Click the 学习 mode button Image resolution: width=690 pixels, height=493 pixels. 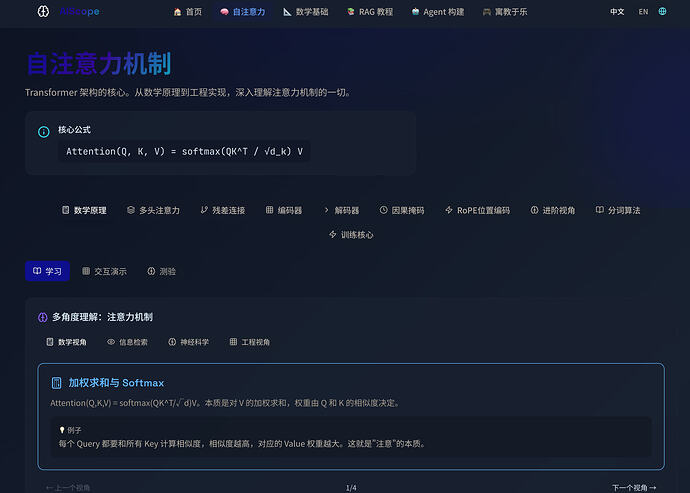(x=48, y=271)
